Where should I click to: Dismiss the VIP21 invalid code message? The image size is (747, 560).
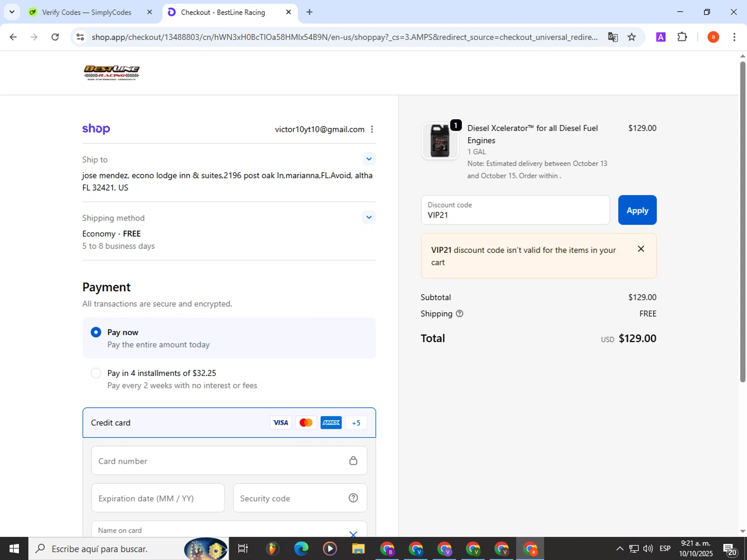[641, 249]
